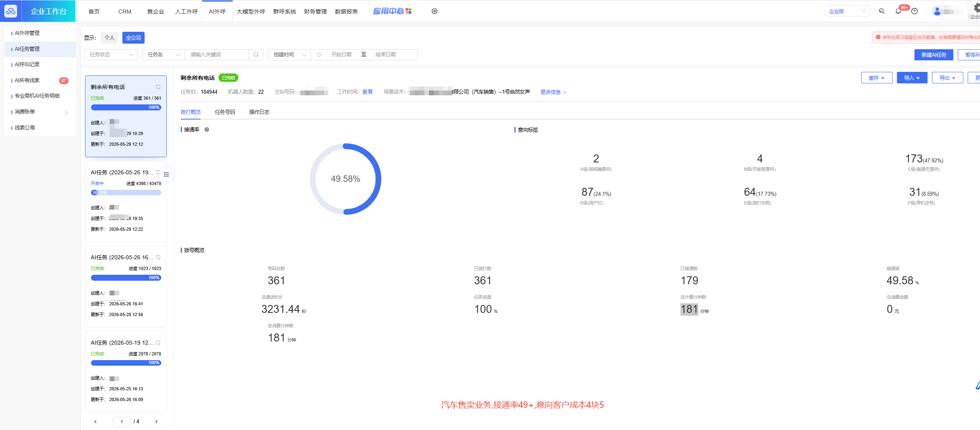Switch to 首页 top menu

(x=94, y=12)
